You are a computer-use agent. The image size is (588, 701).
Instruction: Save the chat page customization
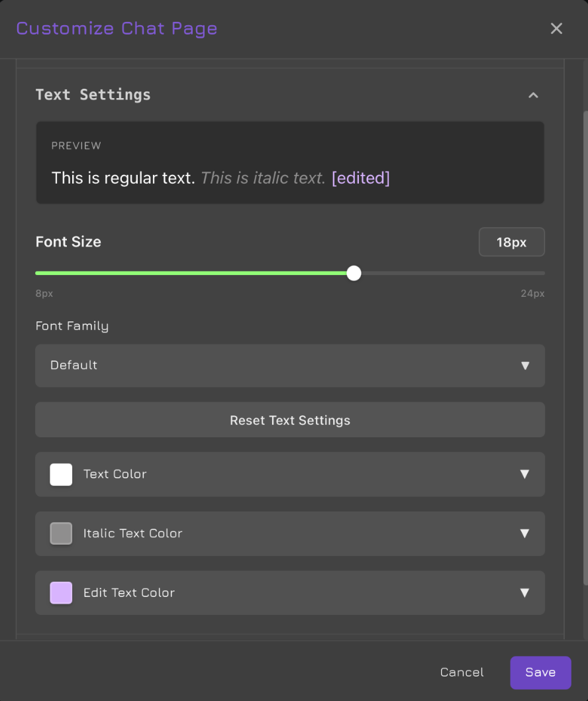pos(540,672)
